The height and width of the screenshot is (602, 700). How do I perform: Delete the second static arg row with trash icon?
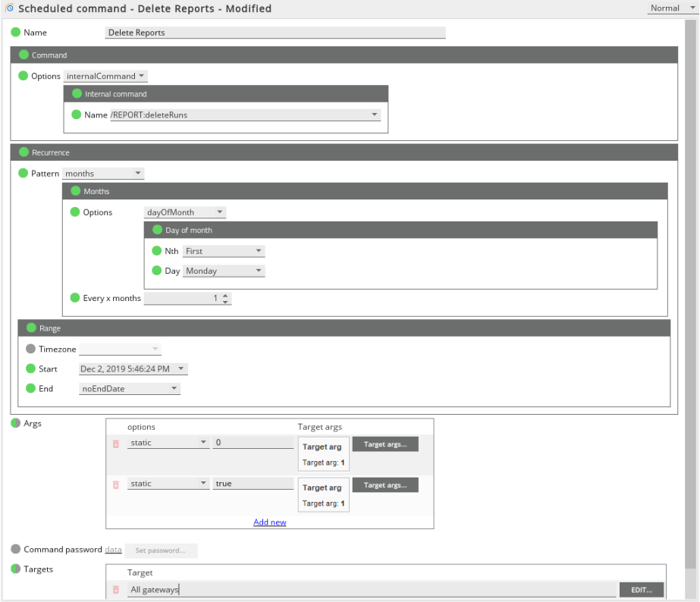tap(116, 484)
